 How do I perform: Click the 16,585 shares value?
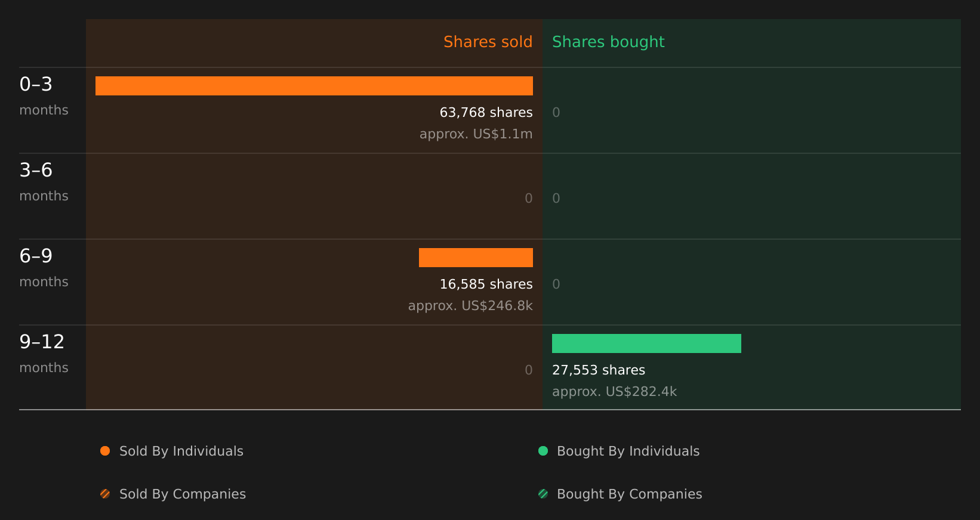(x=486, y=284)
